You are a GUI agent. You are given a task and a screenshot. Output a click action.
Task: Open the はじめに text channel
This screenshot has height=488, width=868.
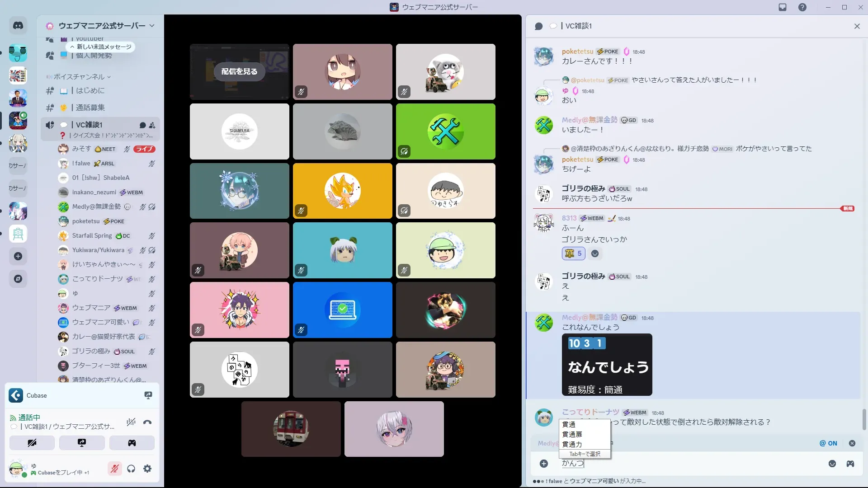90,91
